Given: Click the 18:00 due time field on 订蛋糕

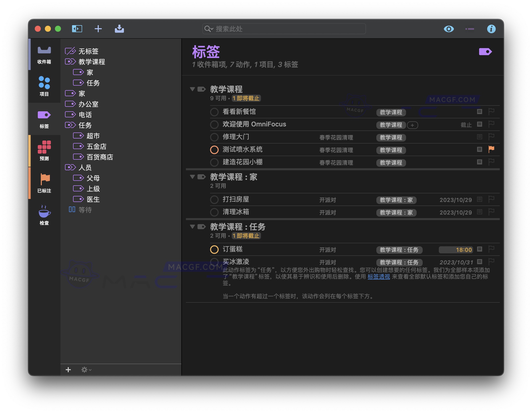Looking at the screenshot, I should [463, 250].
